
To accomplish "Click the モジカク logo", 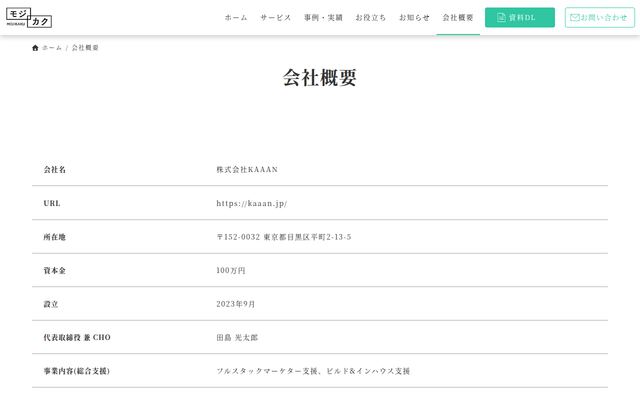I will [x=29, y=18].
